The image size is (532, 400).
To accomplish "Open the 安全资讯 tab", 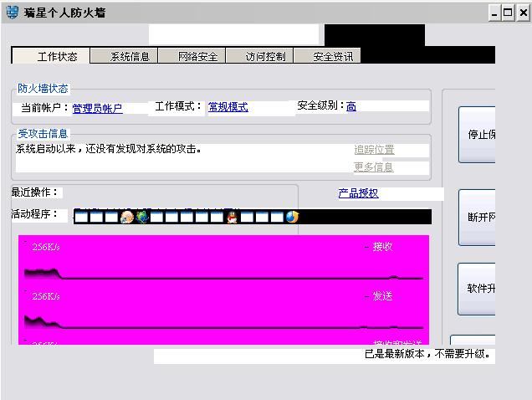I will point(327,56).
